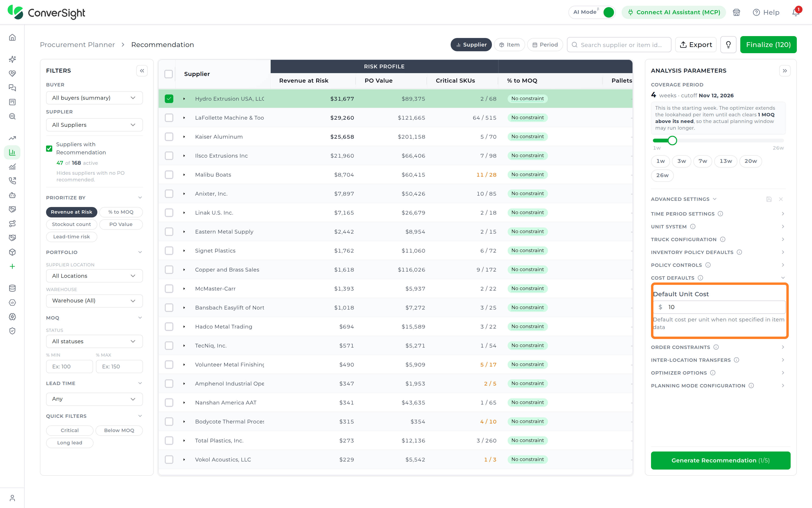Select the Supplier view tab
Viewport: 812px width, 508px height.
(x=471, y=45)
